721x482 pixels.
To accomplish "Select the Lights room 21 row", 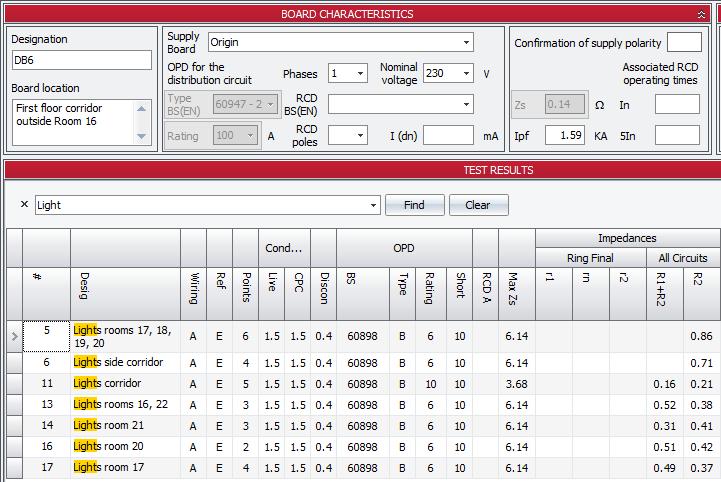I will [x=108, y=425].
